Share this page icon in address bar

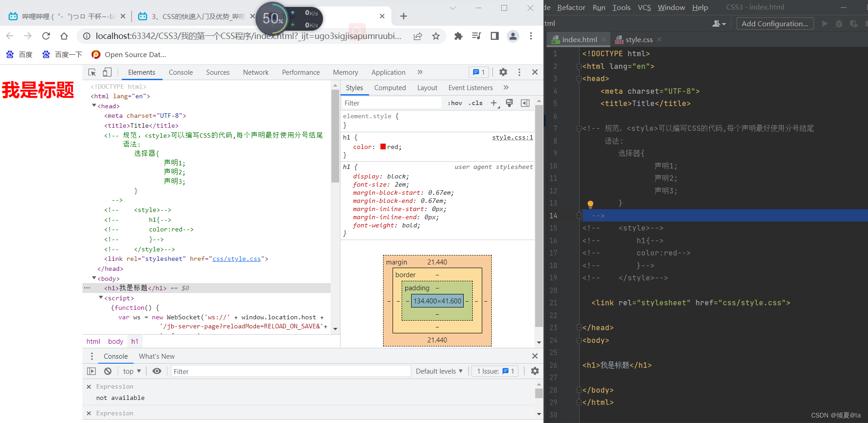[417, 36]
